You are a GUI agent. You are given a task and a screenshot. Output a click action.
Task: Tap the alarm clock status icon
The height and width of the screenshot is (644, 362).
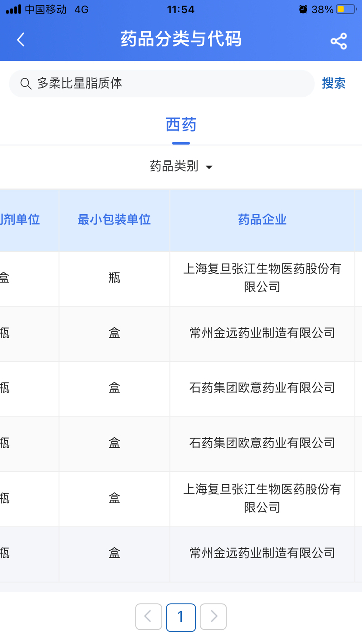coord(303,9)
